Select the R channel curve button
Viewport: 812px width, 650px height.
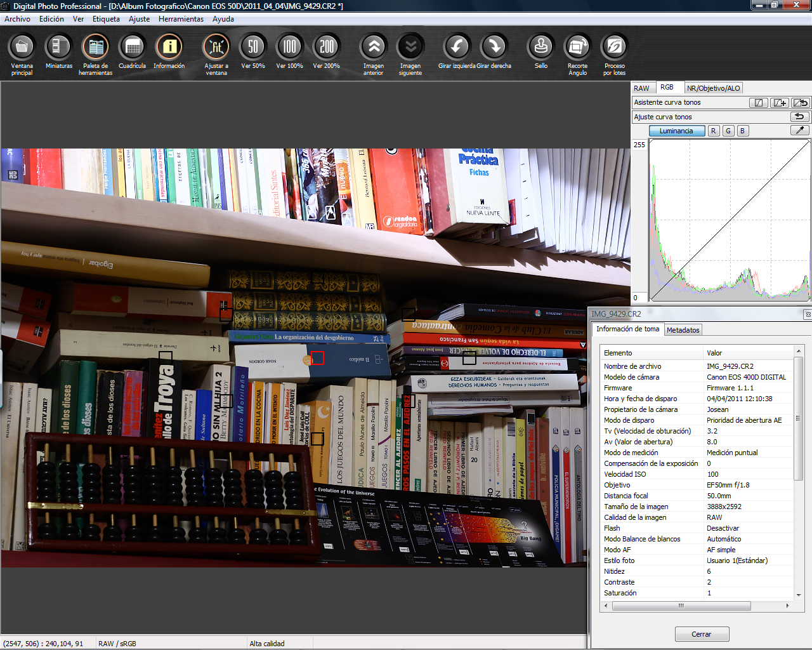713,131
